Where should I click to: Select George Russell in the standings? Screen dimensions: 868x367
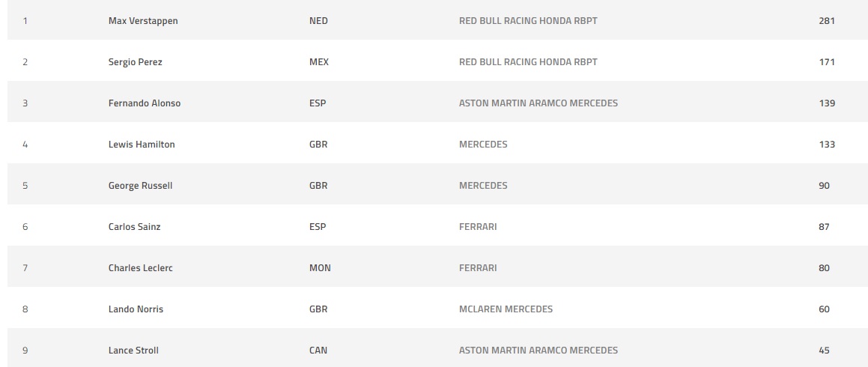coord(140,186)
